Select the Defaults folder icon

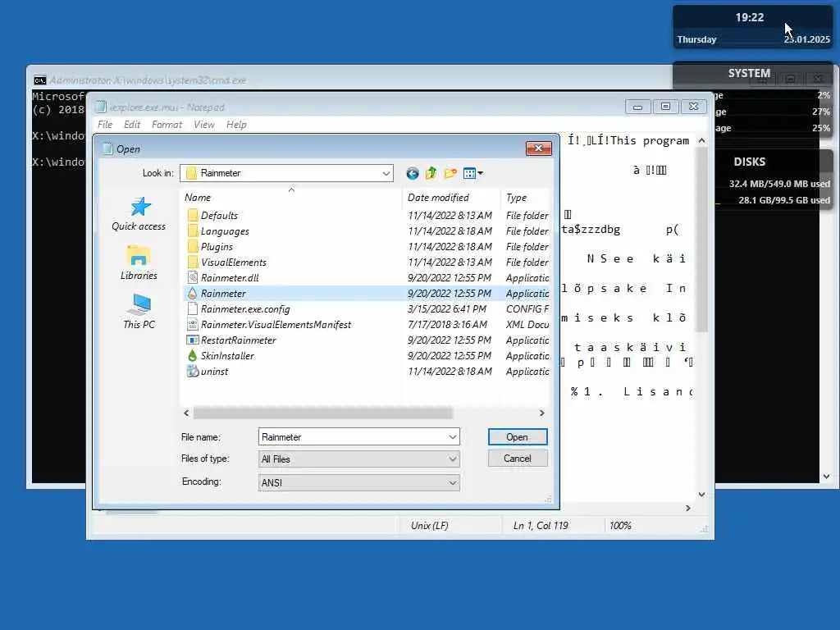point(193,216)
